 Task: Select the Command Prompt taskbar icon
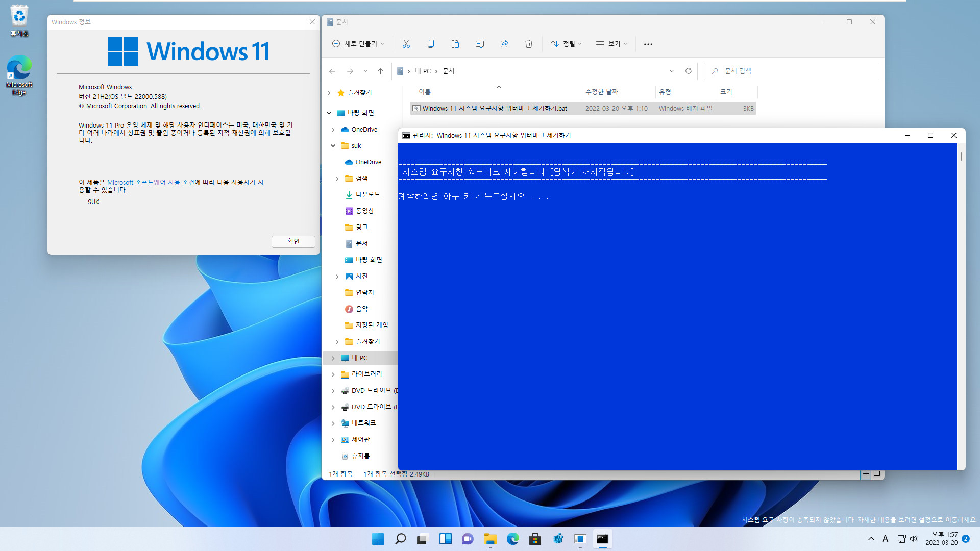(603, 539)
